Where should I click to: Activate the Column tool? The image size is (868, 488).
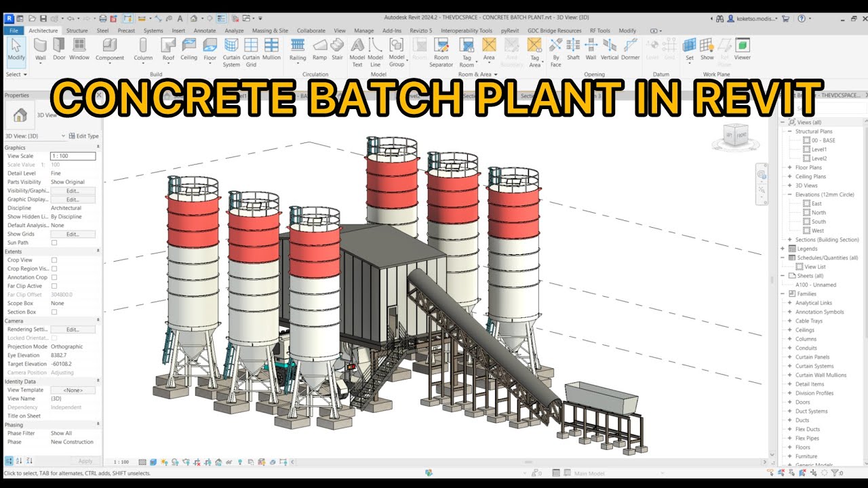point(143,49)
